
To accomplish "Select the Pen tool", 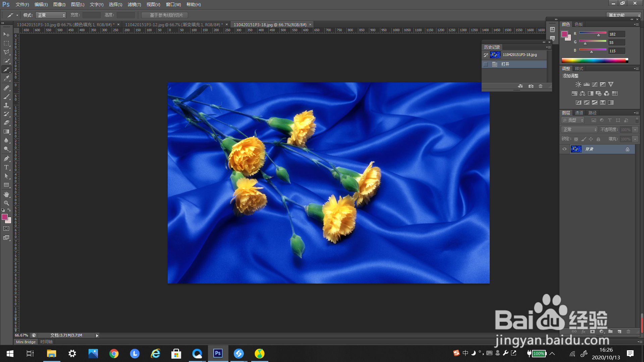I will click(6, 159).
